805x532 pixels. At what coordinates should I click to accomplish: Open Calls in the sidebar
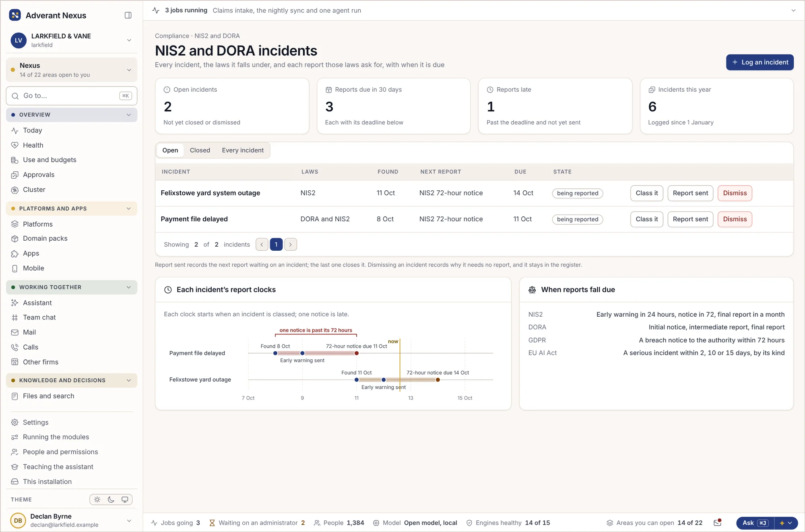pyautogui.click(x=72, y=347)
